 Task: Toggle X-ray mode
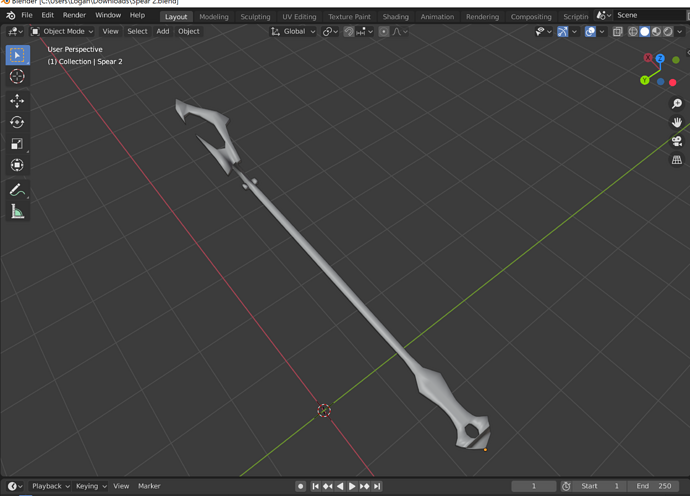tap(617, 32)
